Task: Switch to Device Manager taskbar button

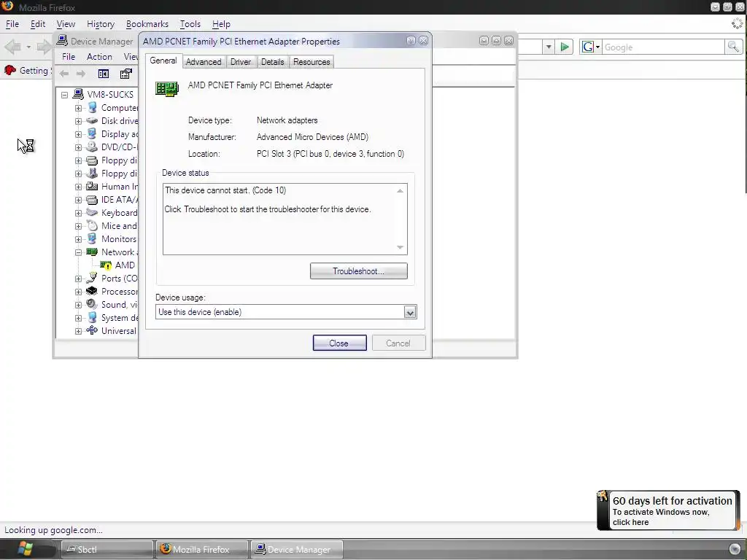Action: click(297, 549)
